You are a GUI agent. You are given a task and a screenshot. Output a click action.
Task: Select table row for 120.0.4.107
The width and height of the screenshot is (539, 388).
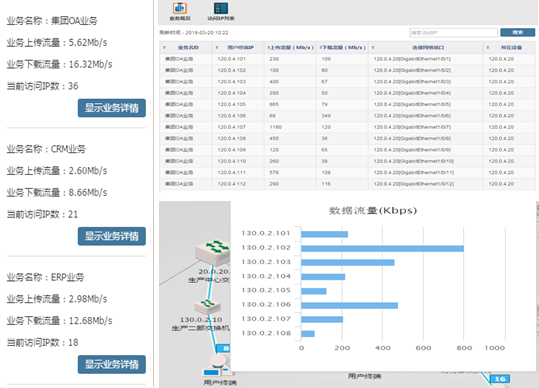pos(347,127)
